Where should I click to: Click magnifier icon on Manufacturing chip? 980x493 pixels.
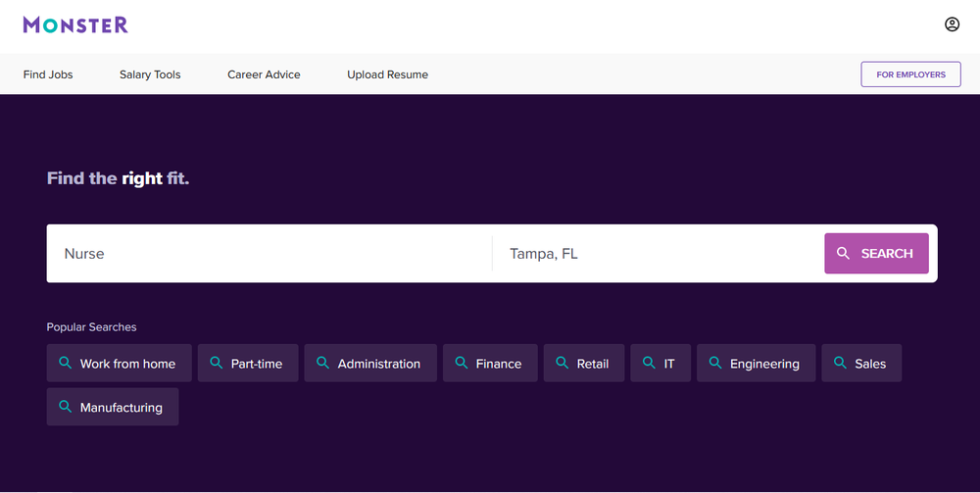[65, 406]
